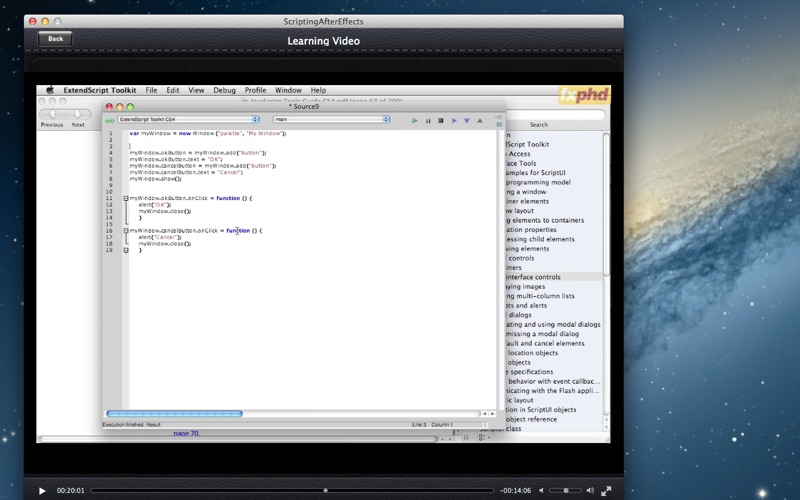
Task: Select 'location objects' outline entry
Action: point(533,353)
